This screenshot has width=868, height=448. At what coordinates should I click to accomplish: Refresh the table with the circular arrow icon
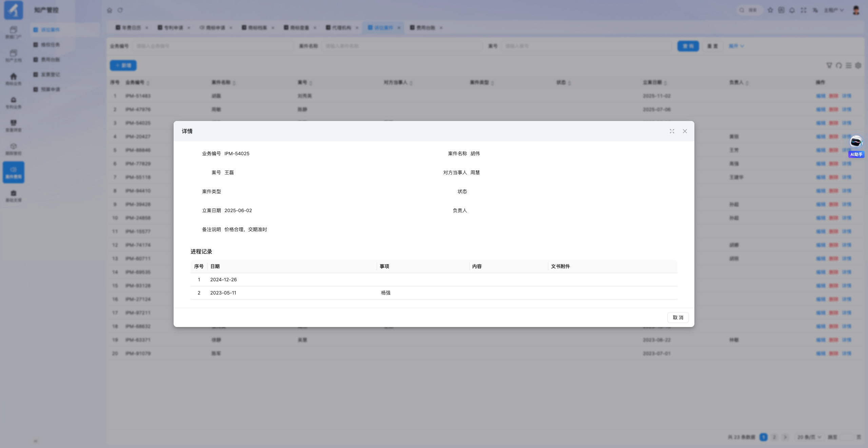point(839,65)
